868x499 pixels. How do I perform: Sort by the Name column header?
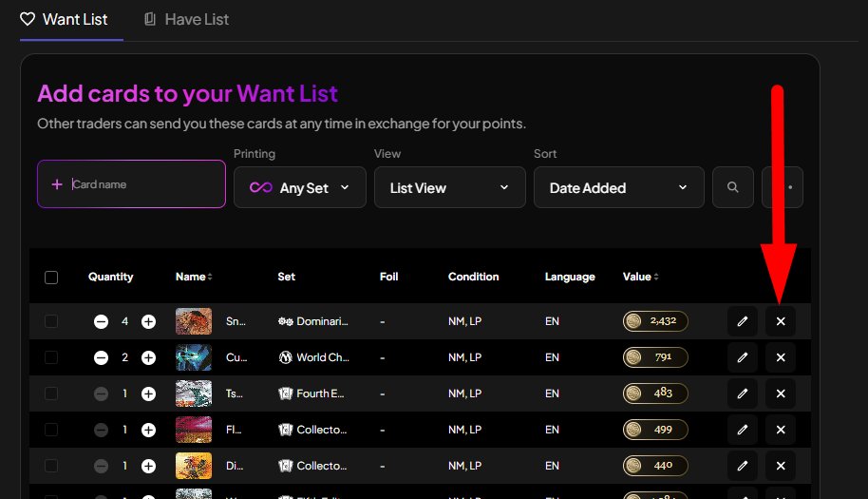coord(194,277)
